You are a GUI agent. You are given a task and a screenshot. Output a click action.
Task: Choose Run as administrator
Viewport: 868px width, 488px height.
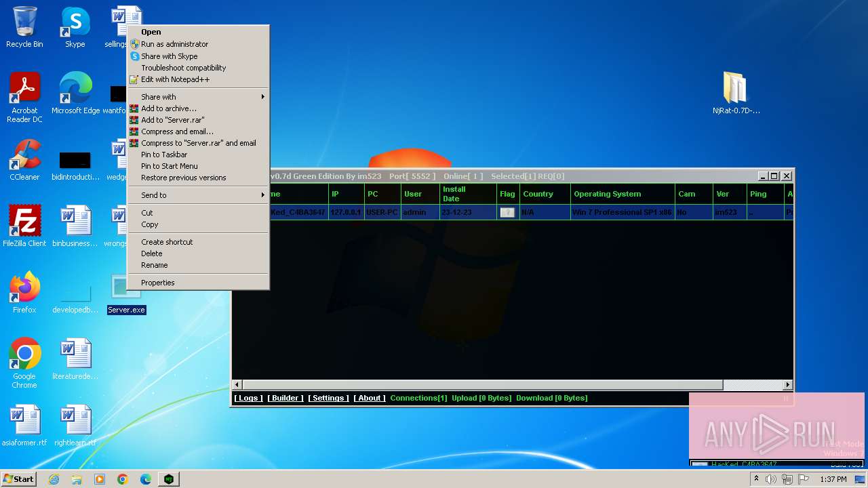tap(199, 44)
